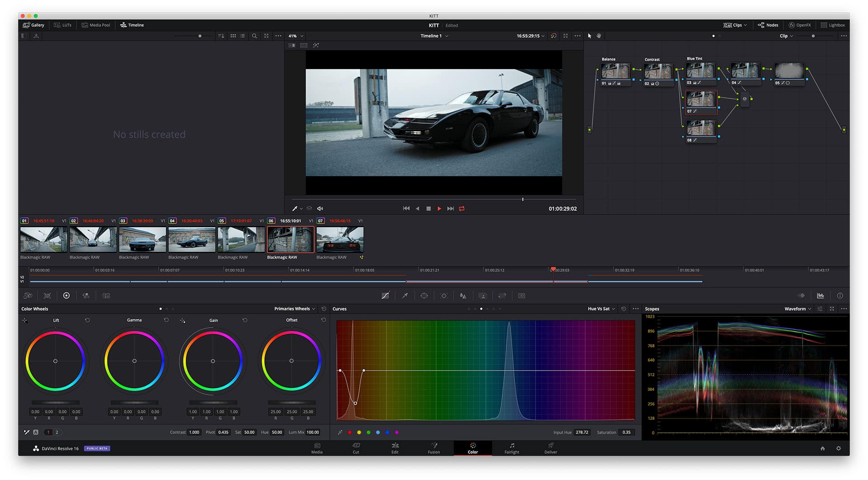The width and height of the screenshot is (868, 480).
Task: Toggle Gallery panel visibility
Action: click(x=33, y=25)
